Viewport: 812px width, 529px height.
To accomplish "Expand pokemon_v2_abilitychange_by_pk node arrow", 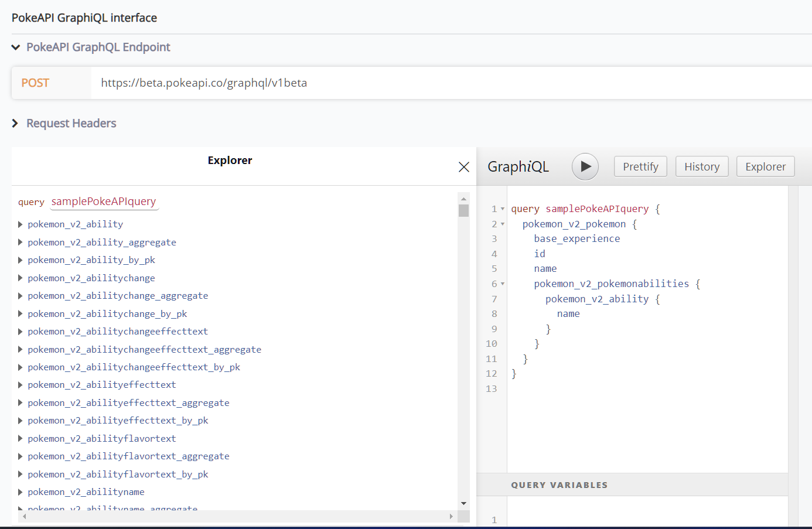I will [21, 313].
